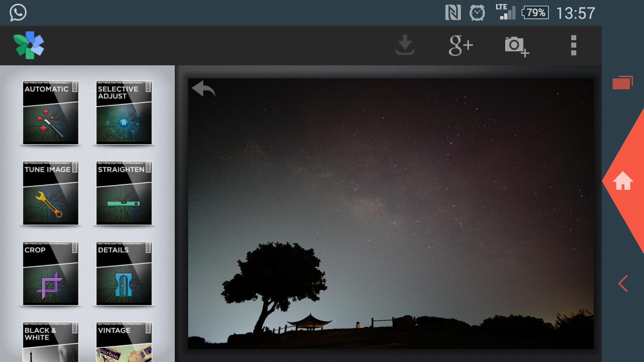Share the photo to Google+

(461, 45)
